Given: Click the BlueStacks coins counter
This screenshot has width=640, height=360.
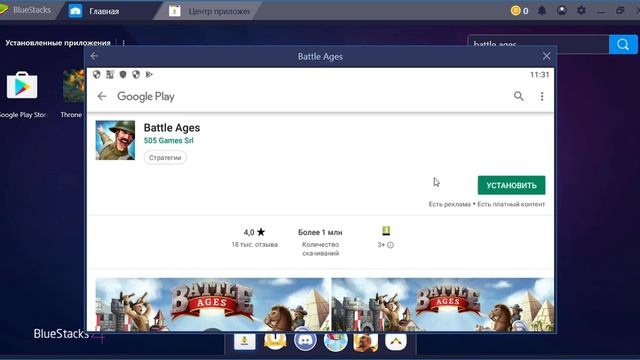Looking at the screenshot, I should [x=519, y=11].
